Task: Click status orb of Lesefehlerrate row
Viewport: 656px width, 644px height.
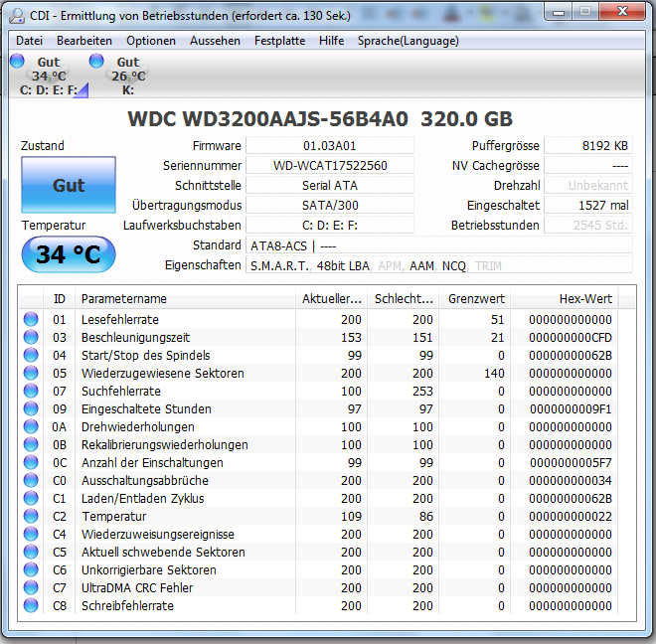Action: pyautogui.click(x=31, y=319)
